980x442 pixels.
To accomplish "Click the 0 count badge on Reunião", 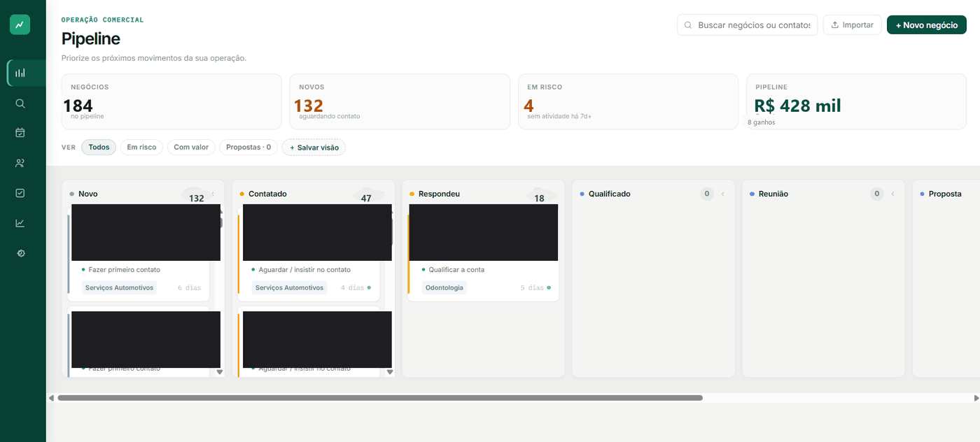I will click(877, 194).
